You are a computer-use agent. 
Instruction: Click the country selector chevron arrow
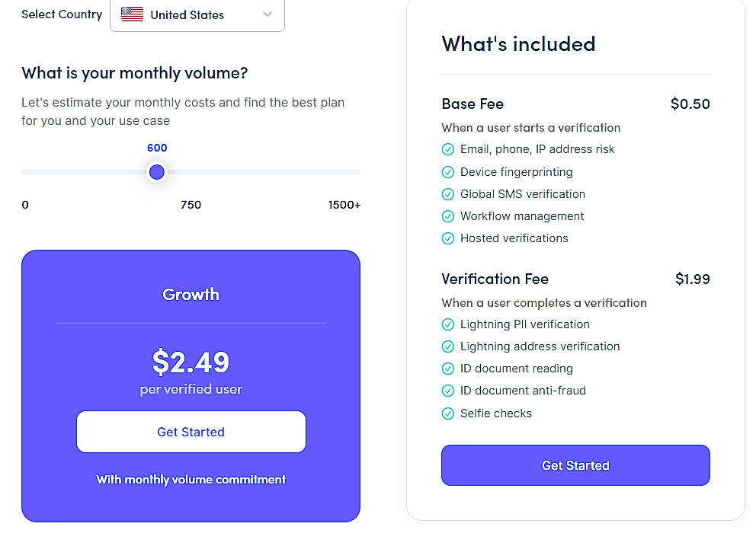[x=267, y=14]
